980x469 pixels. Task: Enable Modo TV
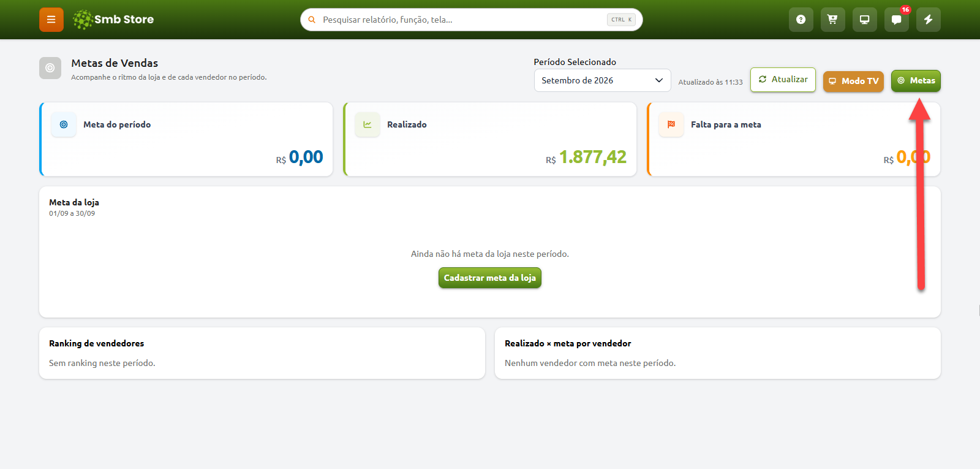click(x=853, y=81)
